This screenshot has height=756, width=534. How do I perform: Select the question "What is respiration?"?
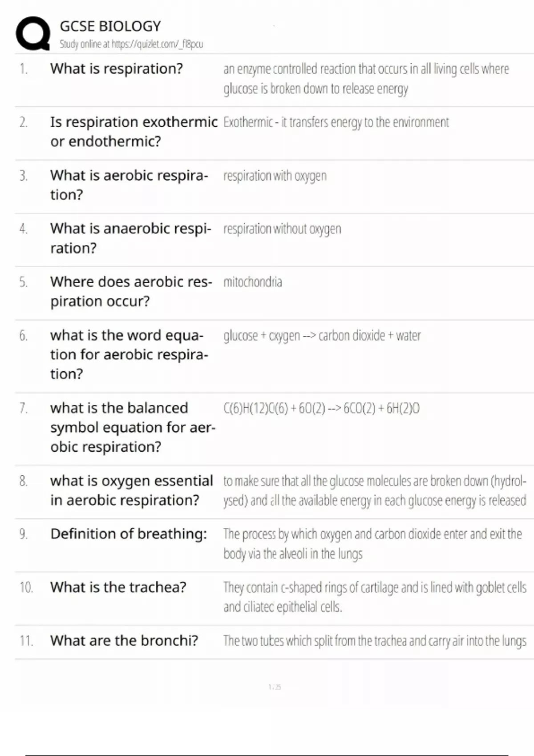pyautogui.click(x=117, y=68)
